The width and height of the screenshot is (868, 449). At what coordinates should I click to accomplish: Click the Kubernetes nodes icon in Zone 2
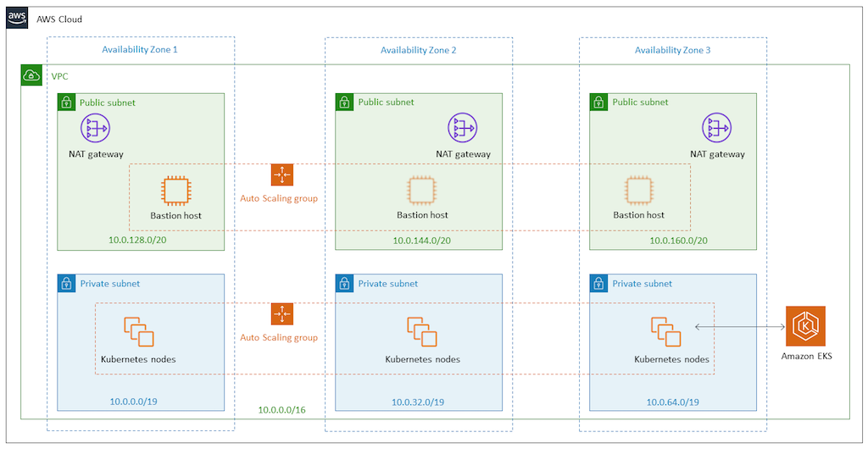coord(422,332)
